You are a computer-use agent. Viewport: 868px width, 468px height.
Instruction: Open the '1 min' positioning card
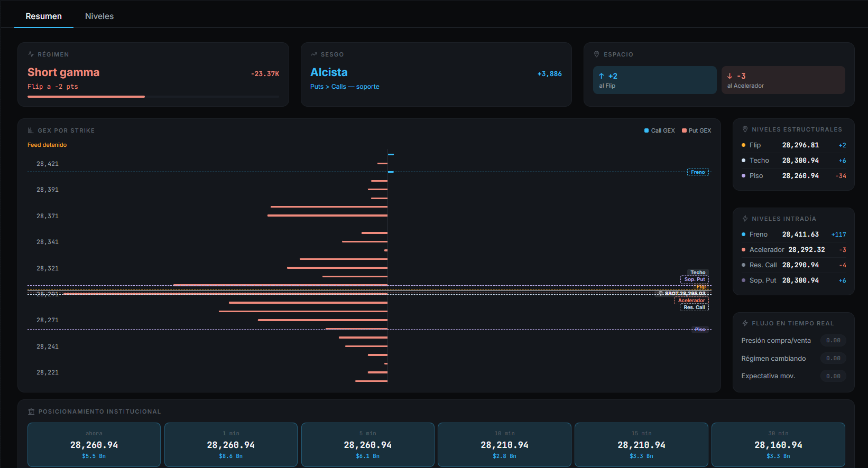click(231, 444)
